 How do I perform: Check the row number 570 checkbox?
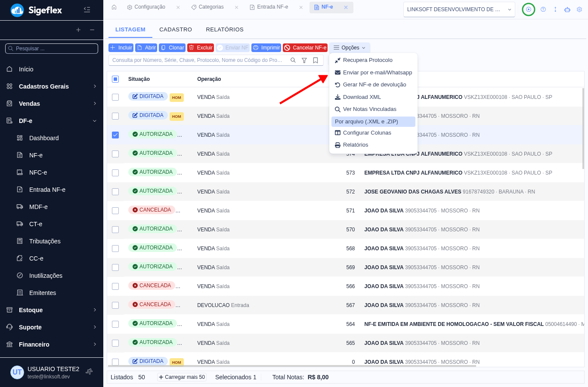[115, 230]
